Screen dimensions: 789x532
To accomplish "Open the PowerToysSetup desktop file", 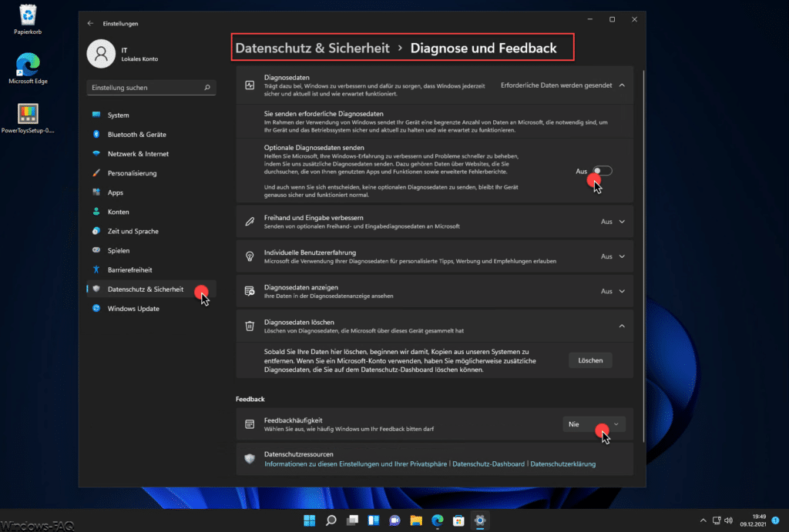I will coord(28,119).
